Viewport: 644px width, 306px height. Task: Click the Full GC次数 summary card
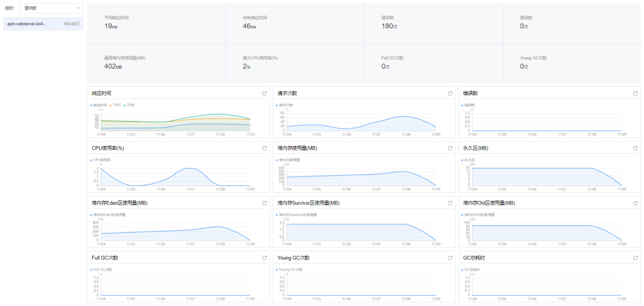[x=433, y=63]
